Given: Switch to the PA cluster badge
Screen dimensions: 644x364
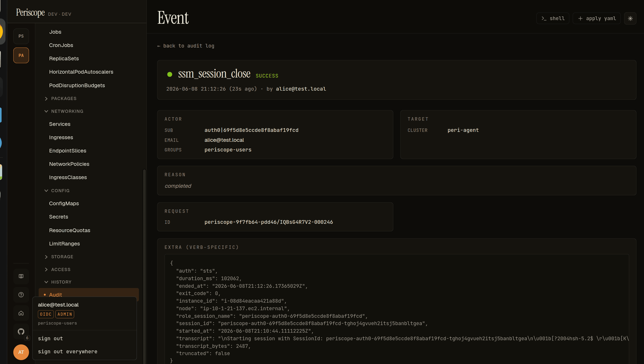Looking at the screenshot, I should (21, 55).
